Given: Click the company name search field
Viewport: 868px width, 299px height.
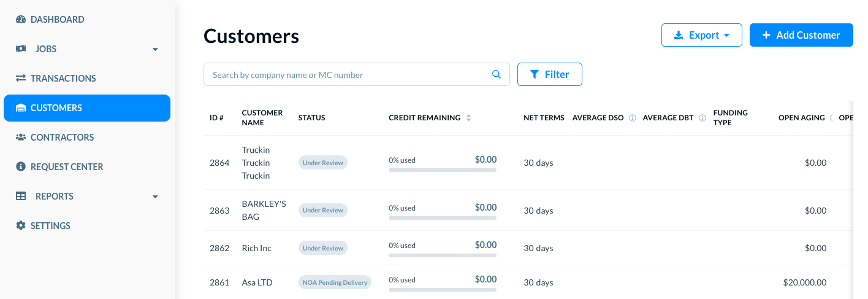Looking at the screenshot, I should coord(346,75).
